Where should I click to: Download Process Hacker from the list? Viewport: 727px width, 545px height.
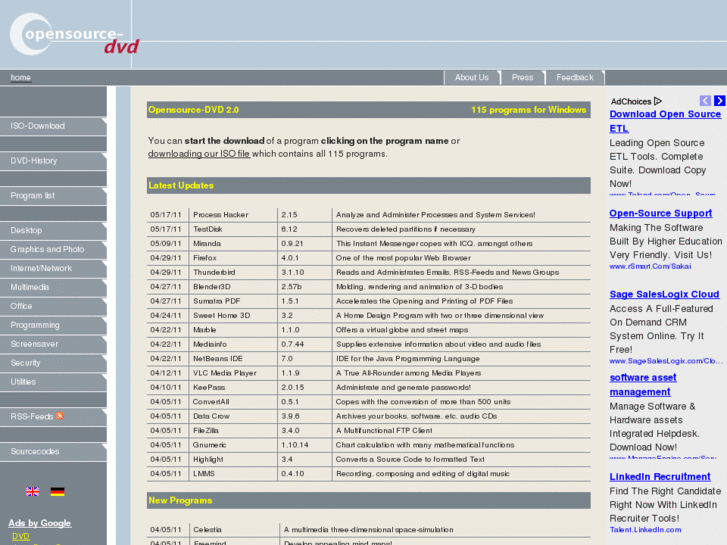tap(220, 215)
